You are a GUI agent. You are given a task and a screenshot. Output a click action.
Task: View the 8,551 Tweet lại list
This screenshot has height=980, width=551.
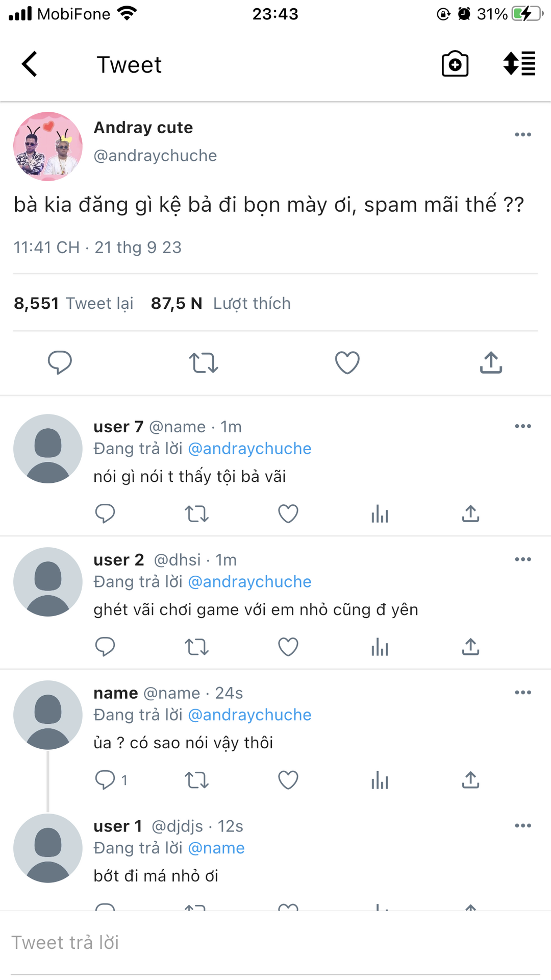(73, 303)
